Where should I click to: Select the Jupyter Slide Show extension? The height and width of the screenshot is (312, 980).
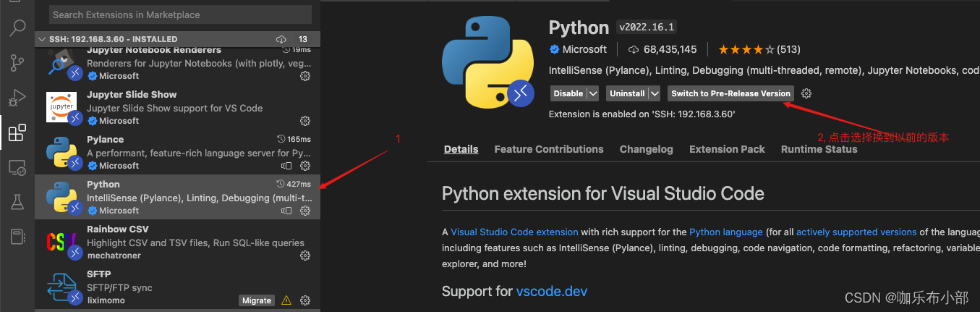coord(176,107)
